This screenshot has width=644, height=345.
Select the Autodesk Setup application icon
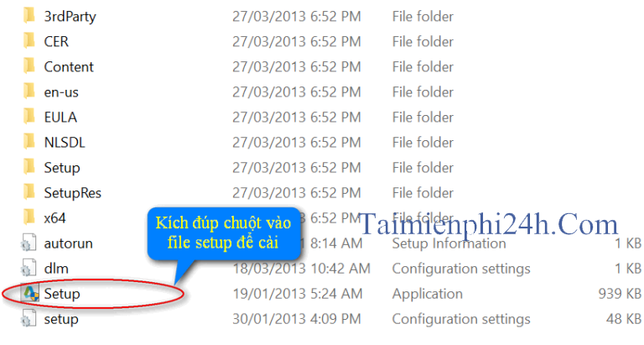[30, 293]
